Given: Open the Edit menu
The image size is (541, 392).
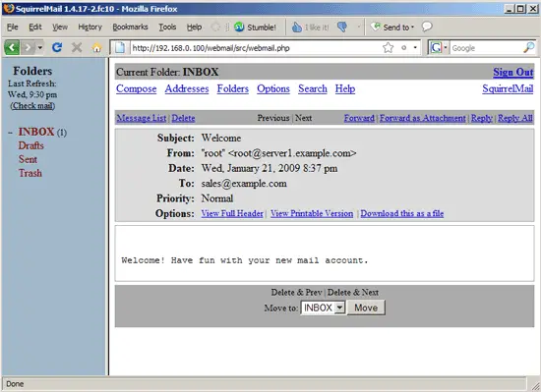Looking at the screenshot, I should click(x=34, y=27).
